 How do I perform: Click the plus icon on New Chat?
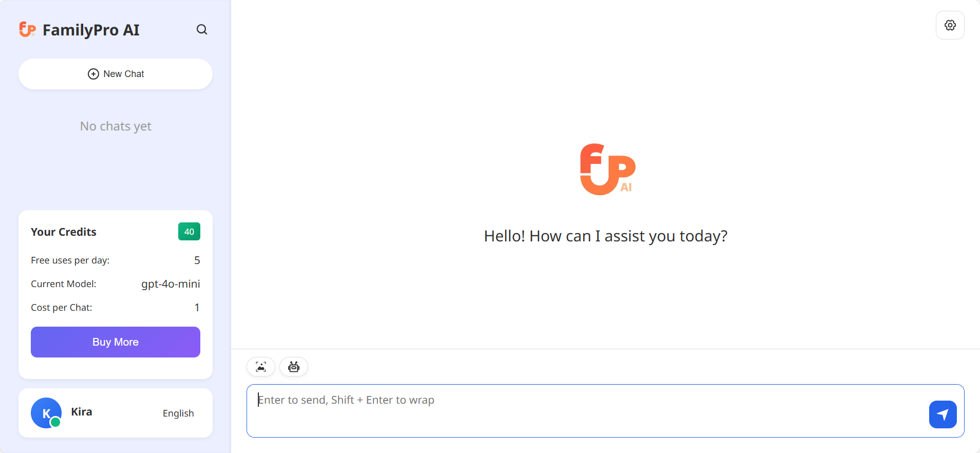tap(93, 74)
